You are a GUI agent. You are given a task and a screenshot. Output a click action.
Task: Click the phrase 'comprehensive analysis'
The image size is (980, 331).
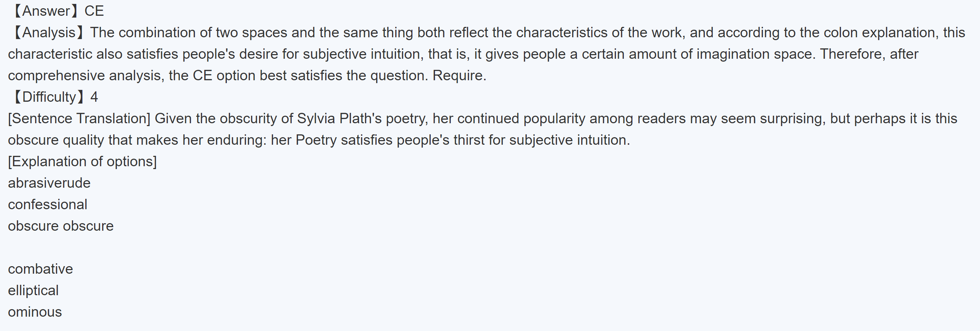click(x=86, y=76)
